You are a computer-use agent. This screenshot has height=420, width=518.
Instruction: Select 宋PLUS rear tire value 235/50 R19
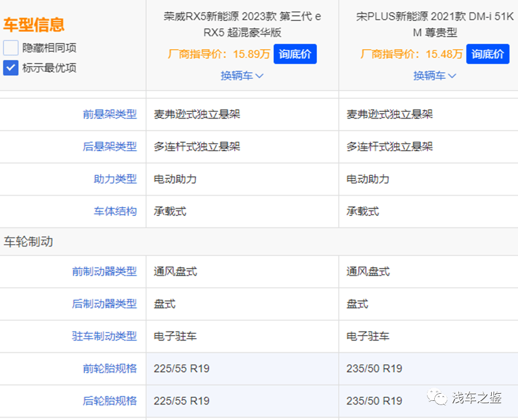(x=374, y=401)
